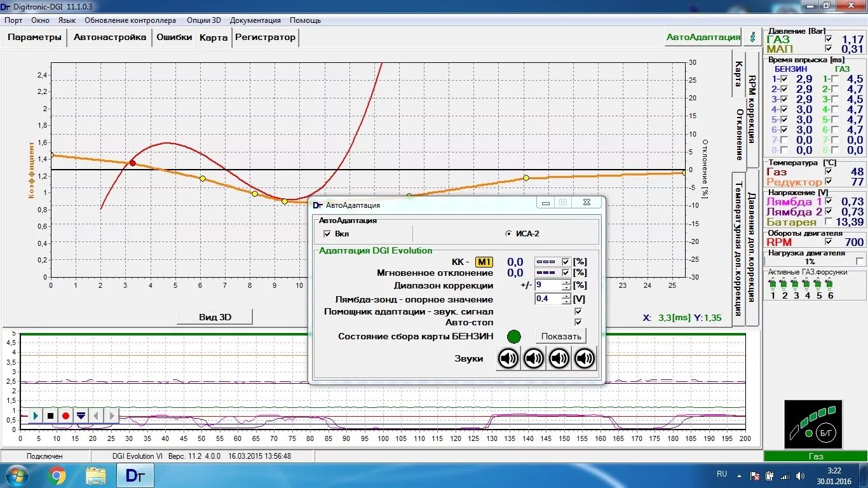This screenshot has height=488, width=868.
Task: Click active gas injector 2 icon
Action: point(785,285)
